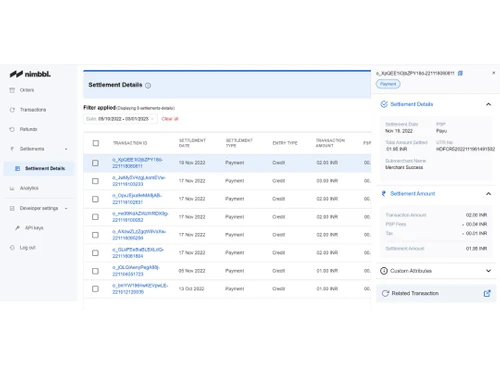Click the info icon beside Custom Attributes

384,271
